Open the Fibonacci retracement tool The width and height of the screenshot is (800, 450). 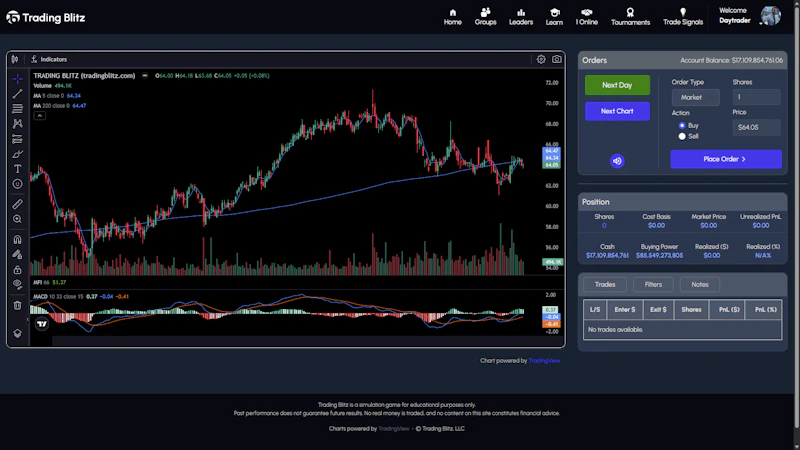click(x=17, y=109)
